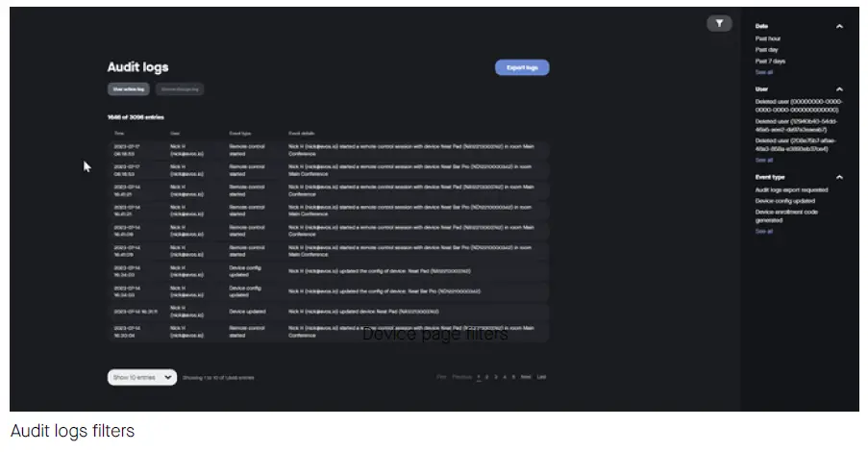Image resolution: width=868 pixels, height=452 pixels.
Task: Open the Show 10 entries dropdown
Action: pyautogui.click(x=142, y=377)
